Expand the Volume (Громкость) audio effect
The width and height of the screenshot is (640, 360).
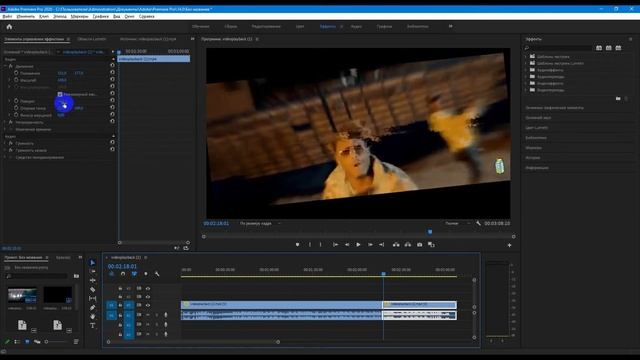click(5, 143)
